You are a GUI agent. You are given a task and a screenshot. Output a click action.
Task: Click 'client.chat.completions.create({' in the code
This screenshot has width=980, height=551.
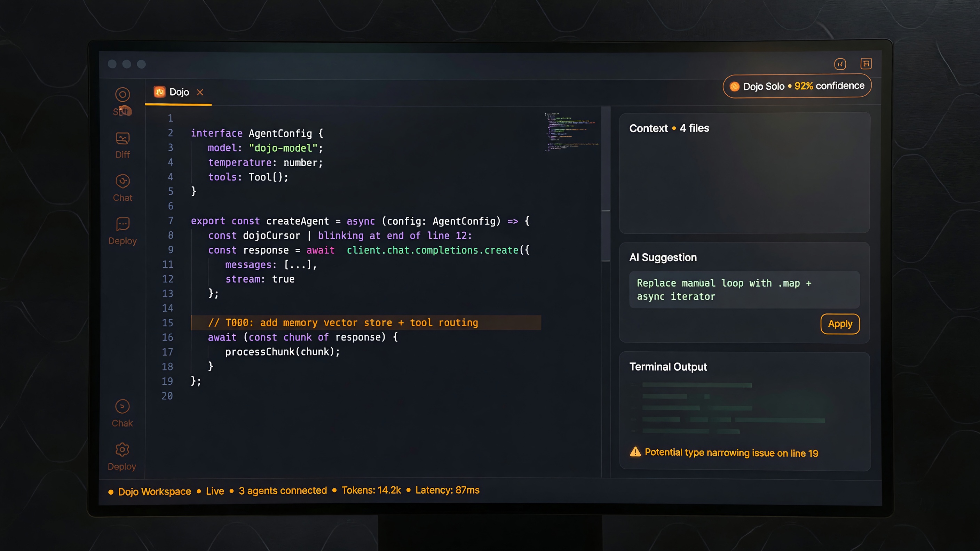(438, 250)
